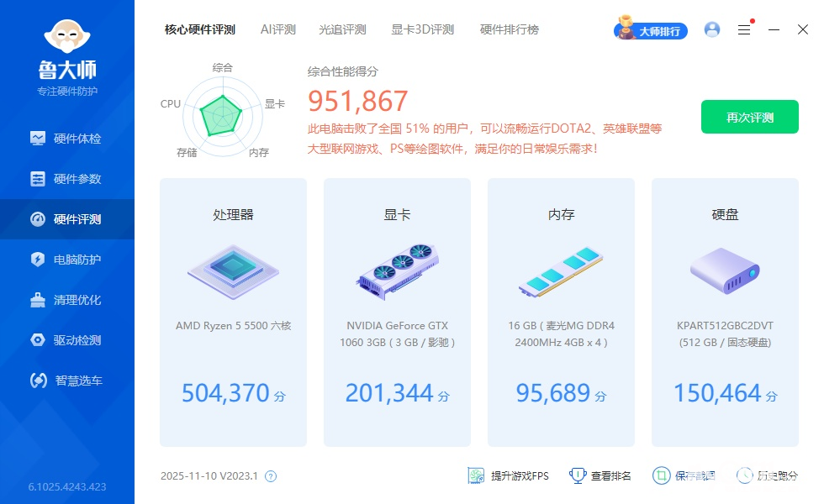Select the 电脑防护 shield icon
The width and height of the screenshot is (824, 504).
coord(38,260)
